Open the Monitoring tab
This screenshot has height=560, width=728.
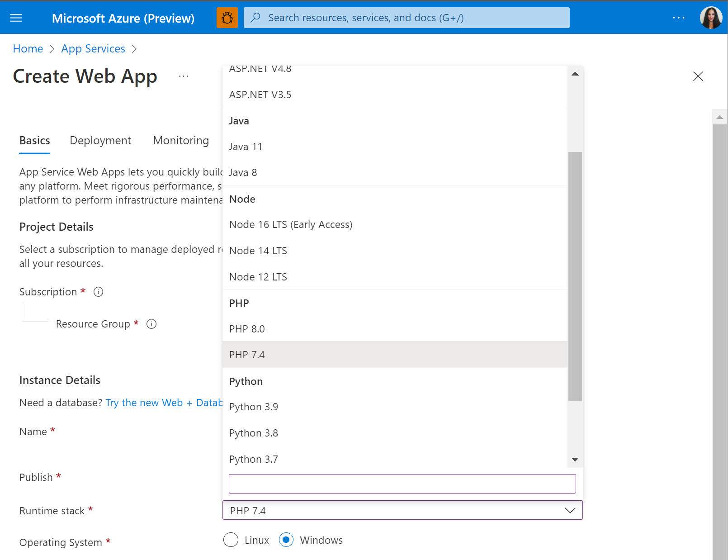(x=180, y=140)
